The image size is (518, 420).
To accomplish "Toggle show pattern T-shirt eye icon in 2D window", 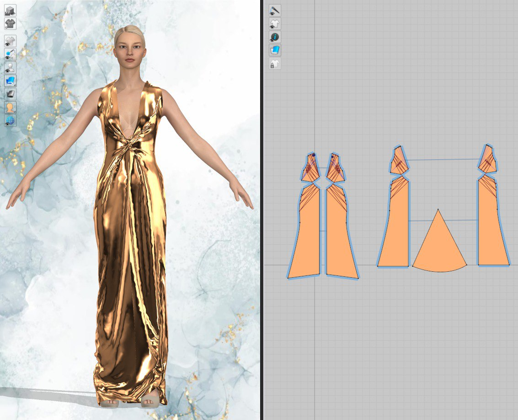I will click(x=275, y=24).
